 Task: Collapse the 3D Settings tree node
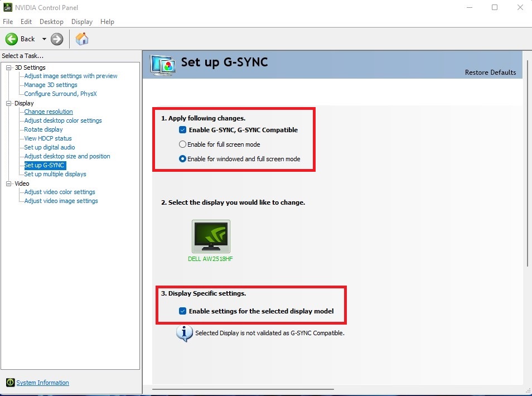[x=9, y=67]
